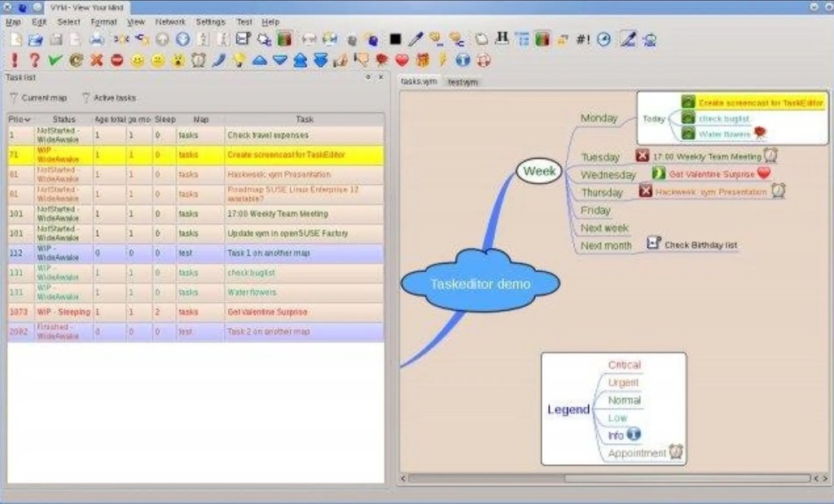Toggle the Active tasks filter

[x=109, y=98]
